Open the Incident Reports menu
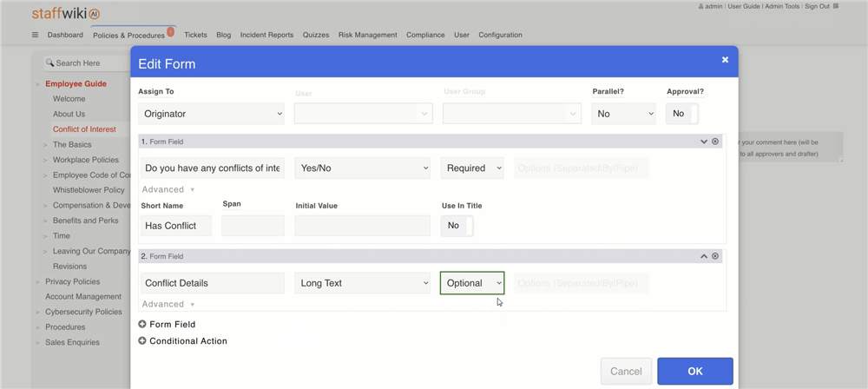The width and height of the screenshot is (868, 389). 266,36
